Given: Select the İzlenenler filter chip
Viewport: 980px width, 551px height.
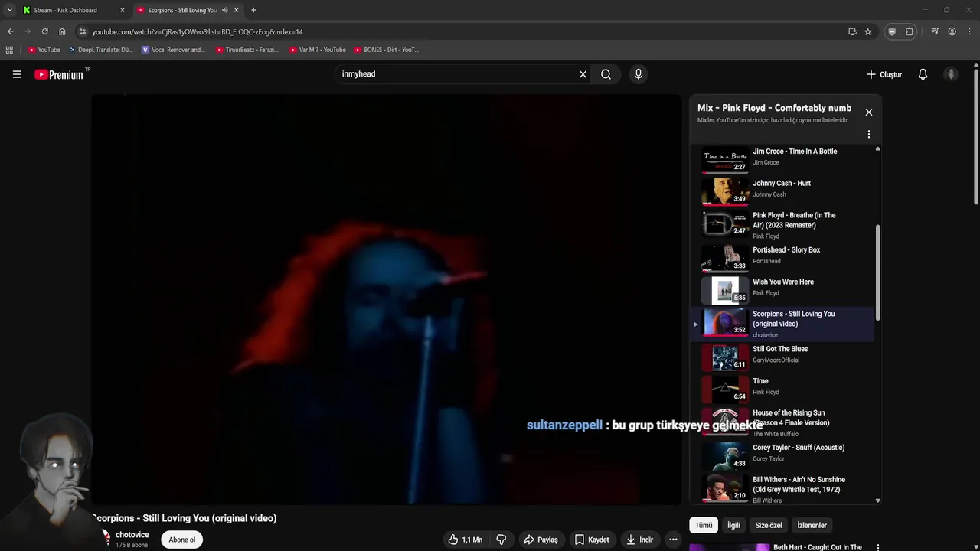Looking at the screenshot, I should point(812,525).
